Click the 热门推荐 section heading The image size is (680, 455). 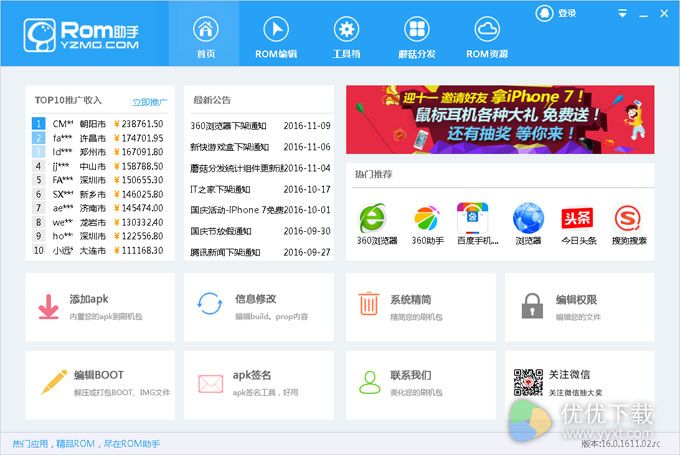(373, 174)
